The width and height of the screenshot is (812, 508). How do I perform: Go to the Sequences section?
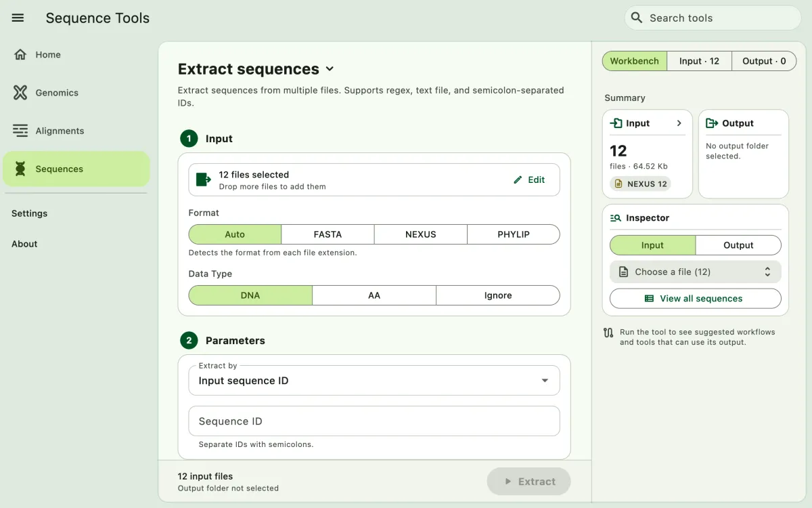[76, 169]
